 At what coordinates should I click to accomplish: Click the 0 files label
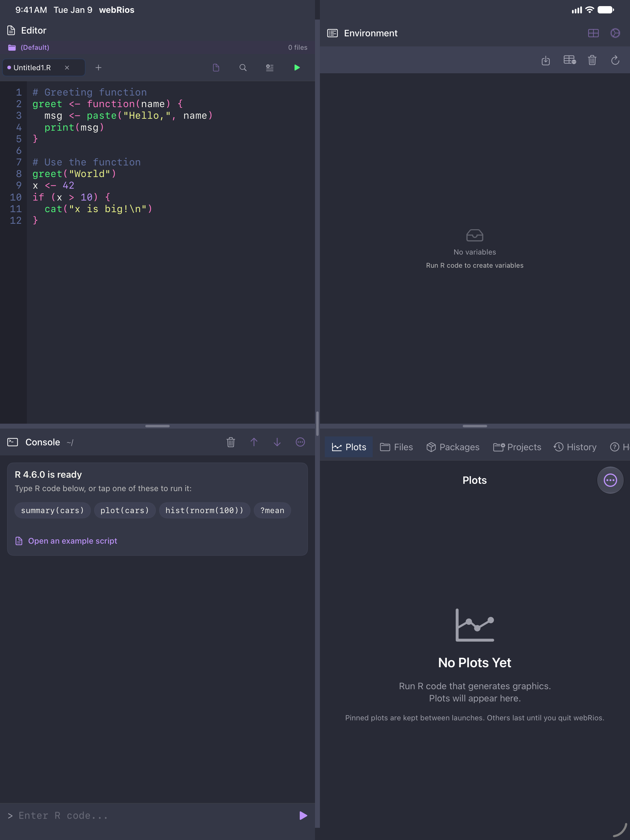click(298, 48)
